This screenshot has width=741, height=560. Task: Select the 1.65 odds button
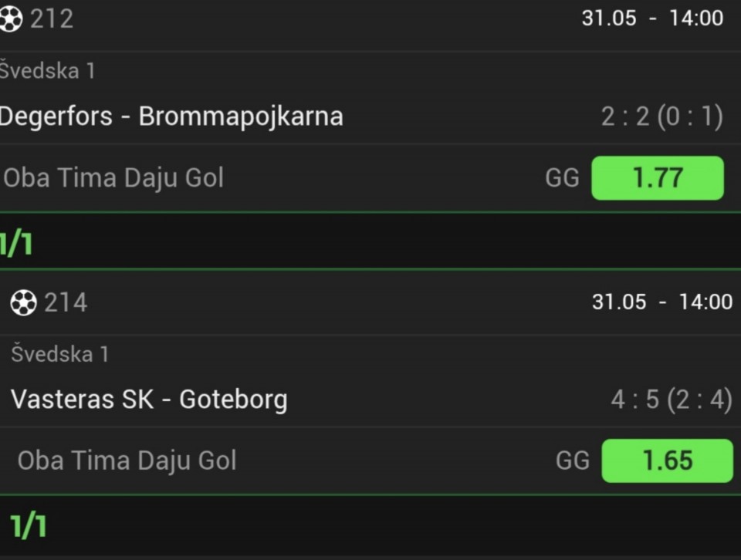tap(667, 460)
